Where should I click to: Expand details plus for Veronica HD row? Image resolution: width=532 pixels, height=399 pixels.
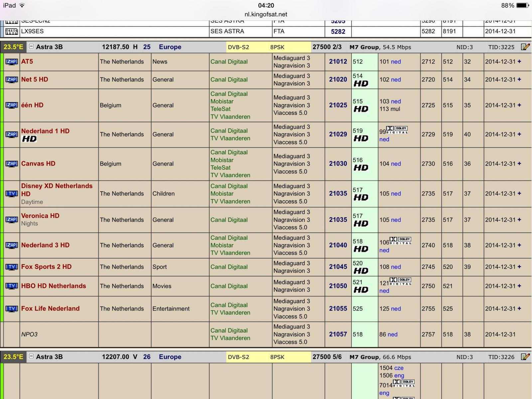519,220
